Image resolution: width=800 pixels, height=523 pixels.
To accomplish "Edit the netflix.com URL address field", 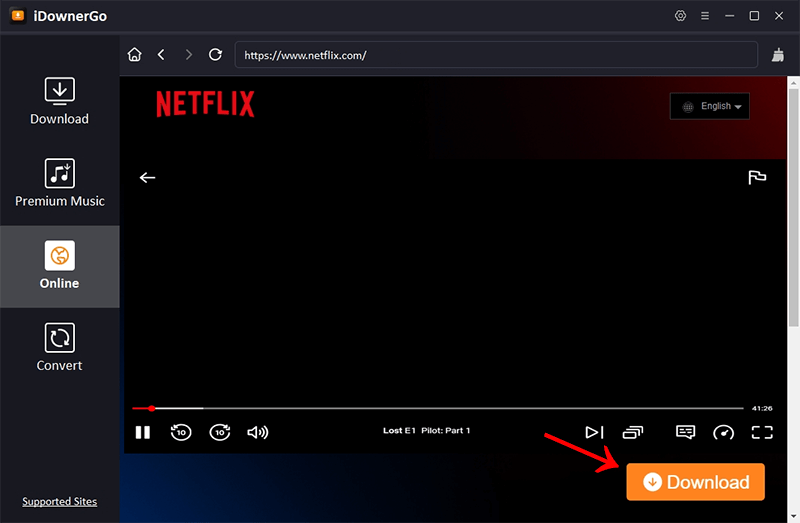I will point(496,55).
